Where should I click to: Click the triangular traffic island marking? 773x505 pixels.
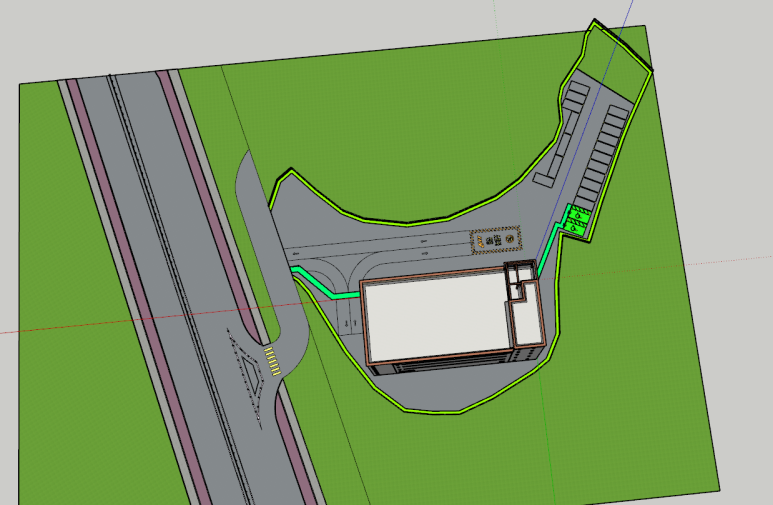point(252,375)
